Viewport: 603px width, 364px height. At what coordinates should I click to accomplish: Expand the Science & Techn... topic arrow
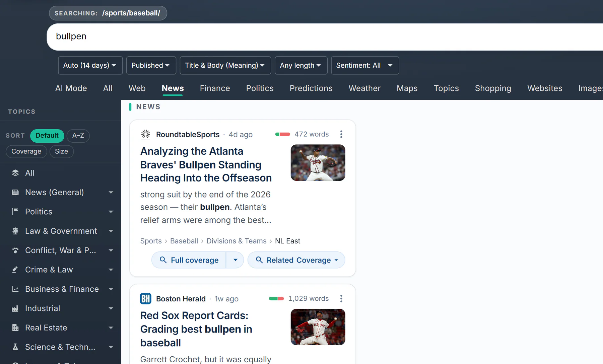(111, 347)
